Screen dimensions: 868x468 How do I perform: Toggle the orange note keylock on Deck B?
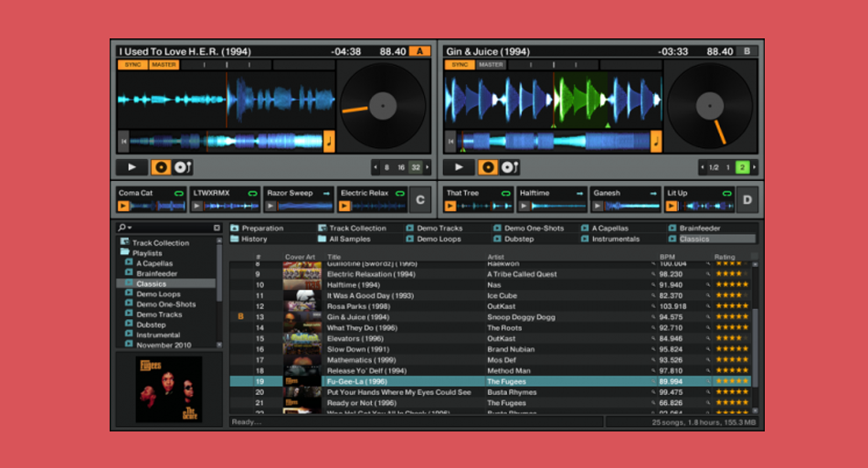[656, 142]
